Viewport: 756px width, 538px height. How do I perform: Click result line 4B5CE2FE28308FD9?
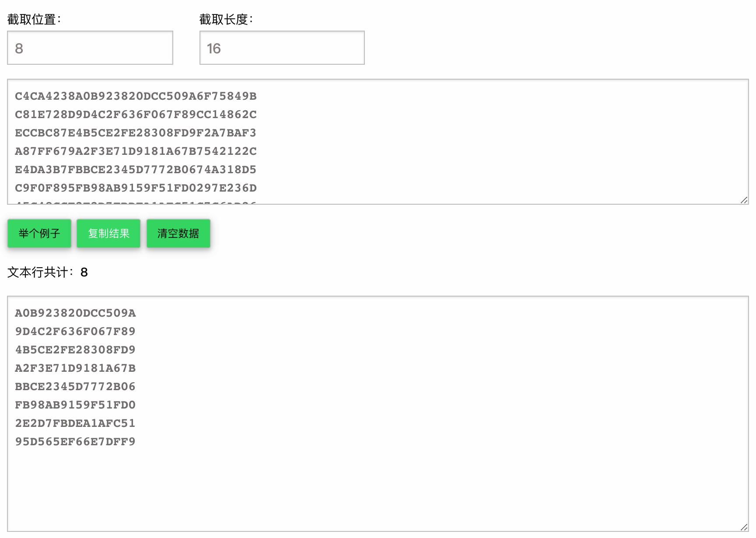coord(75,350)
